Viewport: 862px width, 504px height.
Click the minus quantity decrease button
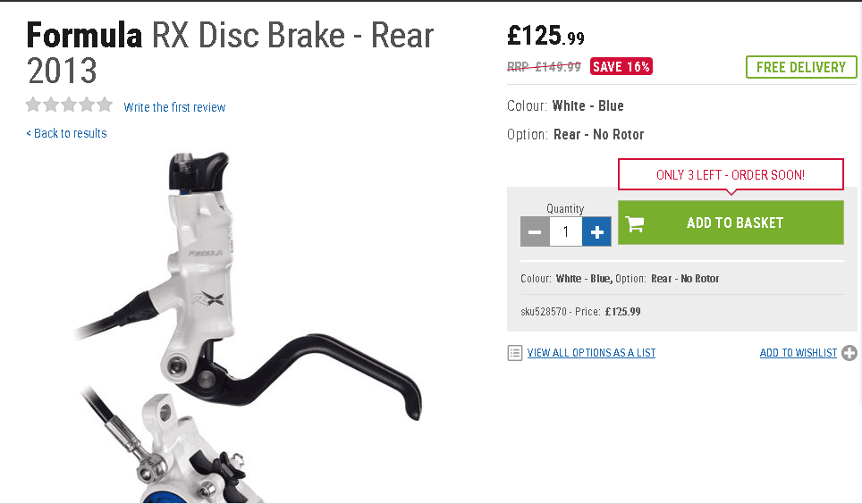(535, 231)
